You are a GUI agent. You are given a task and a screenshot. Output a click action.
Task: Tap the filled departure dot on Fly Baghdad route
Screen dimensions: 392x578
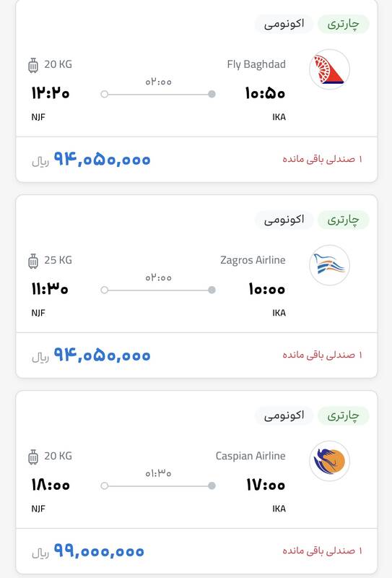click(x=212, y=94)
